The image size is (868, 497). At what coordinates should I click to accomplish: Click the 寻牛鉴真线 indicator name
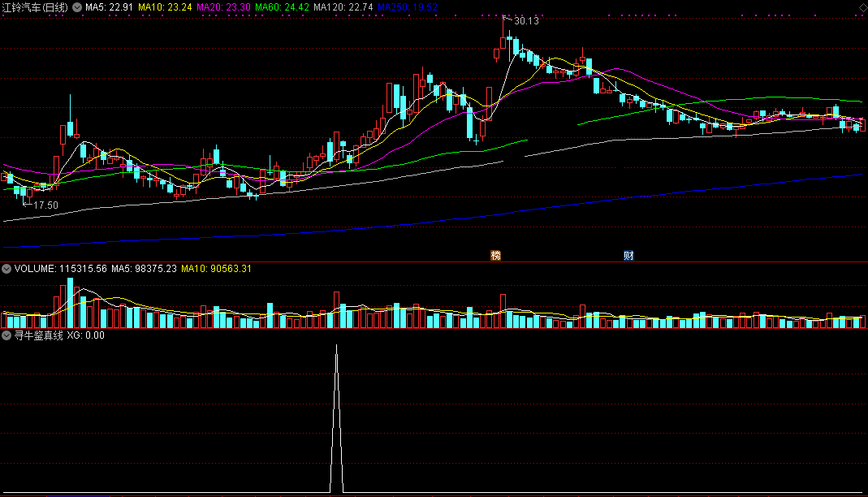tap(39, 335)
